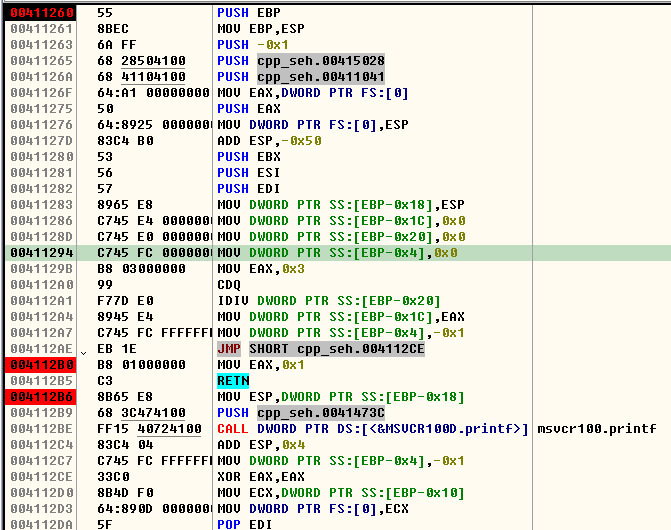The image size is (671, 530).
Task: Click MOV [EBP-0x18],ESP instruction
Action: pos(341,205)
